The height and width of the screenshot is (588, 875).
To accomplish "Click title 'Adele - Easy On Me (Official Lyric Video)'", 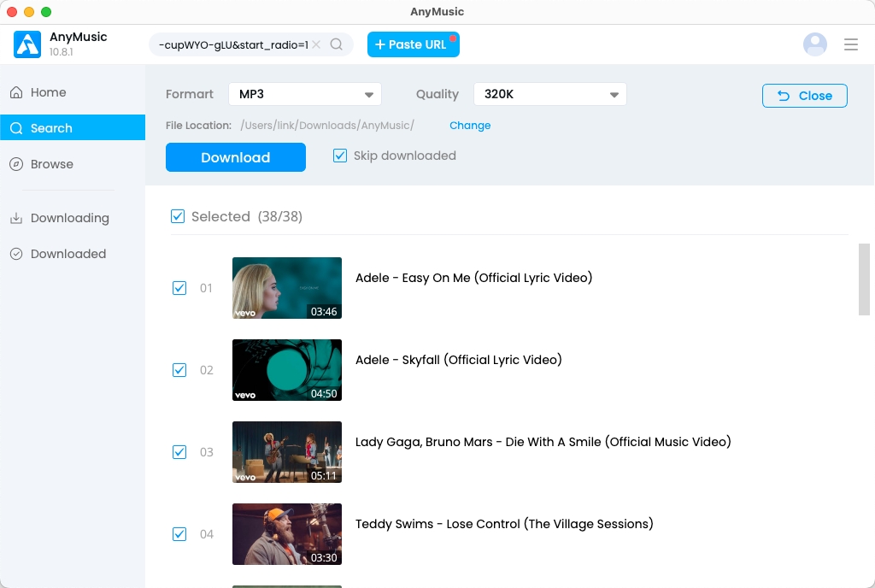I will tap(473, 278).
